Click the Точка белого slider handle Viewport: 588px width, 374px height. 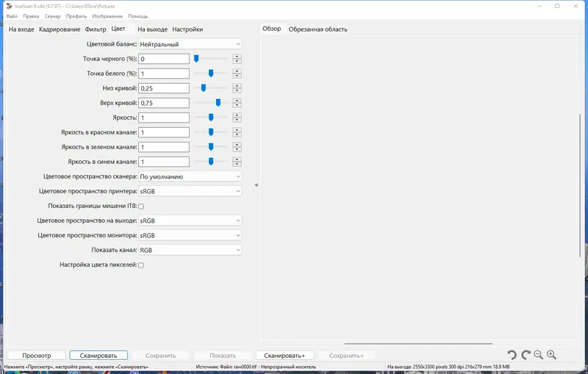211,73
